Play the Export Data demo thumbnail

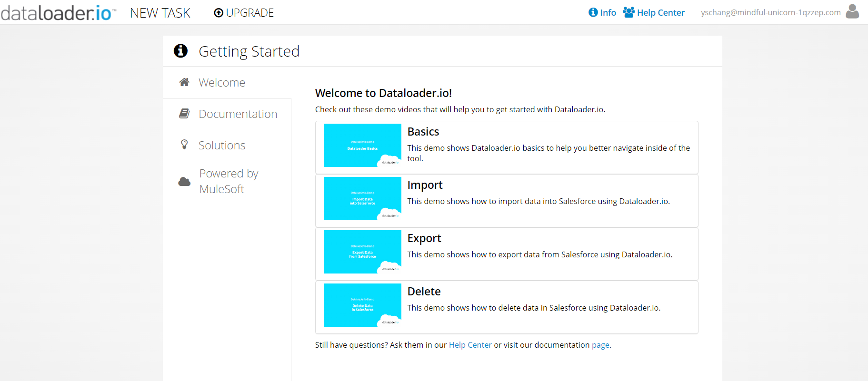pyautogui.click(x=362, y=252)
